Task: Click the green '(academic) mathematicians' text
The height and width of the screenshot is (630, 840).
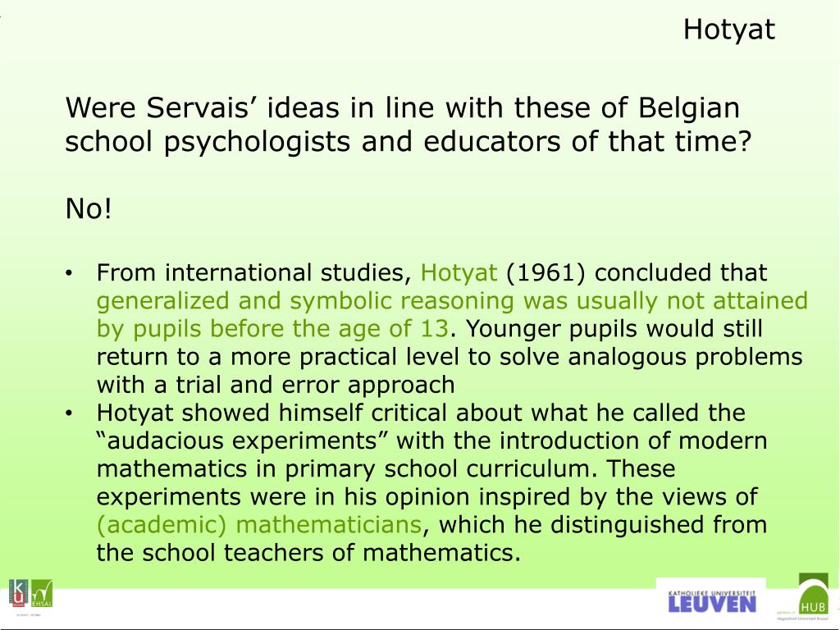Action: coord(259,524)
